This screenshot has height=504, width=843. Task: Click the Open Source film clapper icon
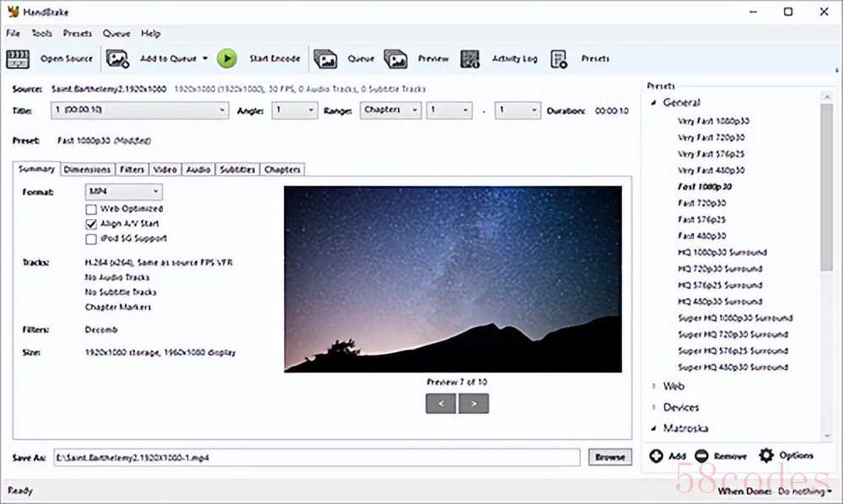pos(18,58)
